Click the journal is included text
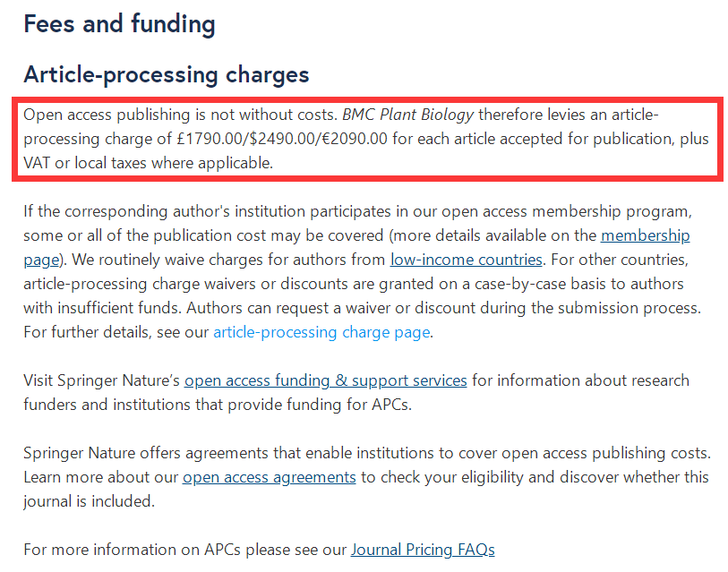Viewport: 728px width, 572px height. 89,501
